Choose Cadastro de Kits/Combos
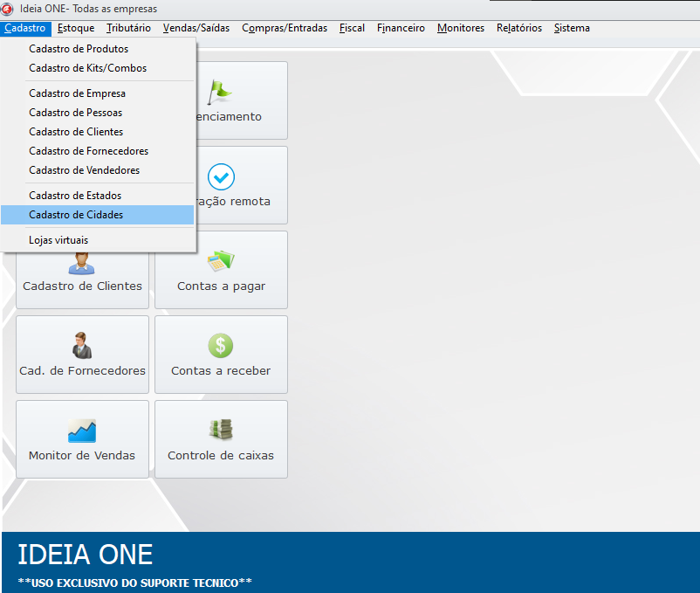The height and width of the screenshot is (593, 700). [x=87, y=68]
